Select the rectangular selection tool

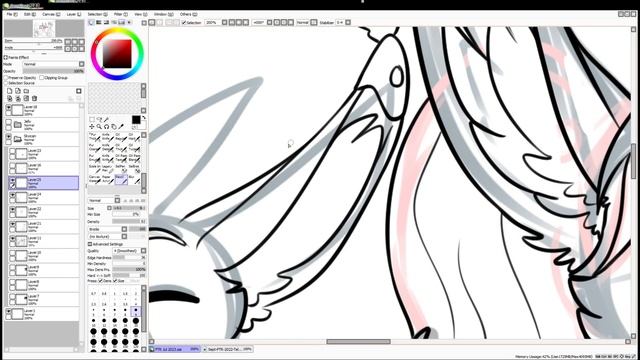[x=92, y=120]
